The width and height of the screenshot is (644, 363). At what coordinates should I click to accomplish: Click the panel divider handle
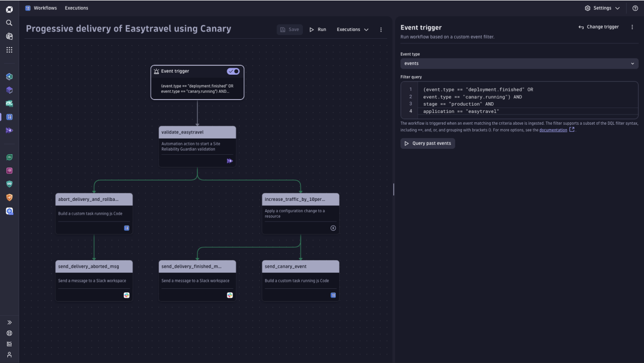click(394, 189)
